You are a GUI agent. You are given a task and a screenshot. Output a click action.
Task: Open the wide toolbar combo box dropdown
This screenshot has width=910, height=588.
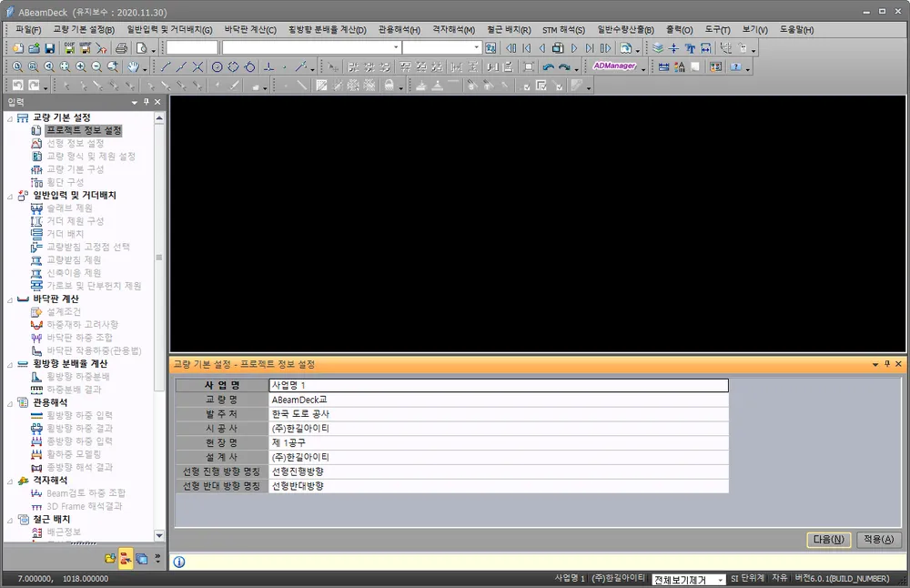coord(396,47)
